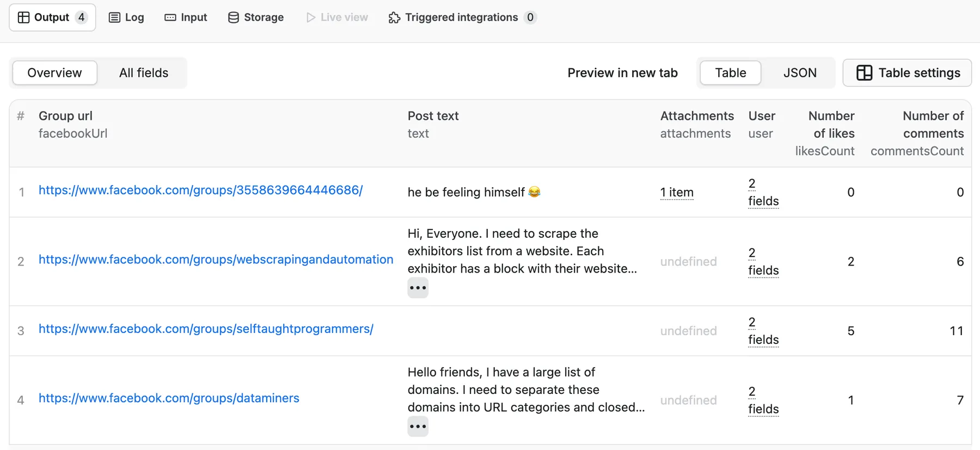This screenshot has height=450, width=980.
Task: Click the 'User' column header
Action: [x=762, y=116]
